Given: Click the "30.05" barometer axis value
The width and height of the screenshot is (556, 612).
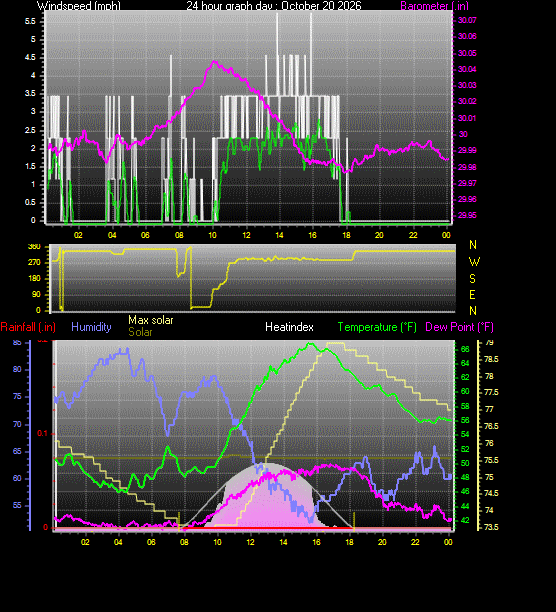Looking at the screenshot, I should tap(467, 53).
